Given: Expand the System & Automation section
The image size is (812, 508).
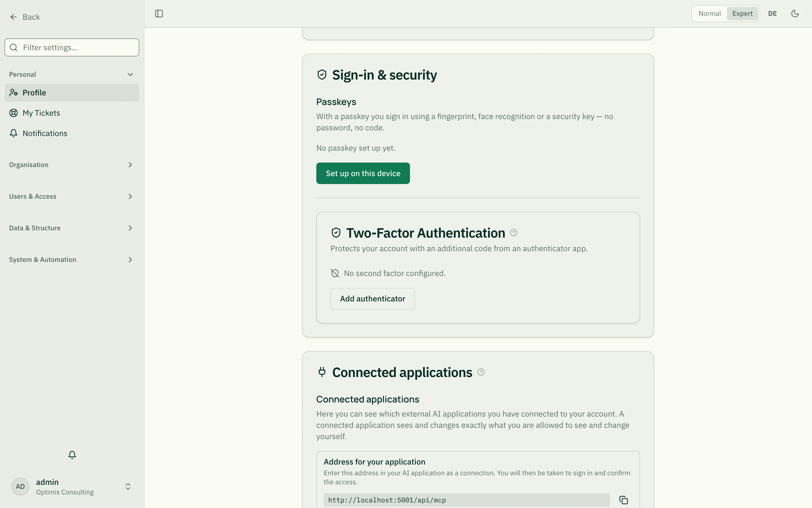Looking at the screenshot, I should click(71, 259).
